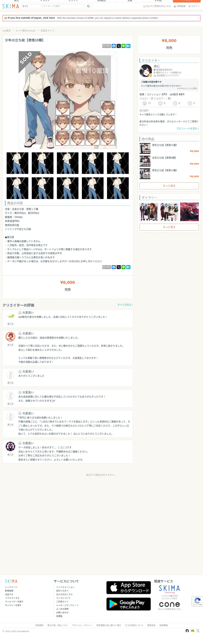Bookmark on Hatena below the product title
The height and width of the screenshot is (644, 203).
pyautogui.click(x=128, y=46)
